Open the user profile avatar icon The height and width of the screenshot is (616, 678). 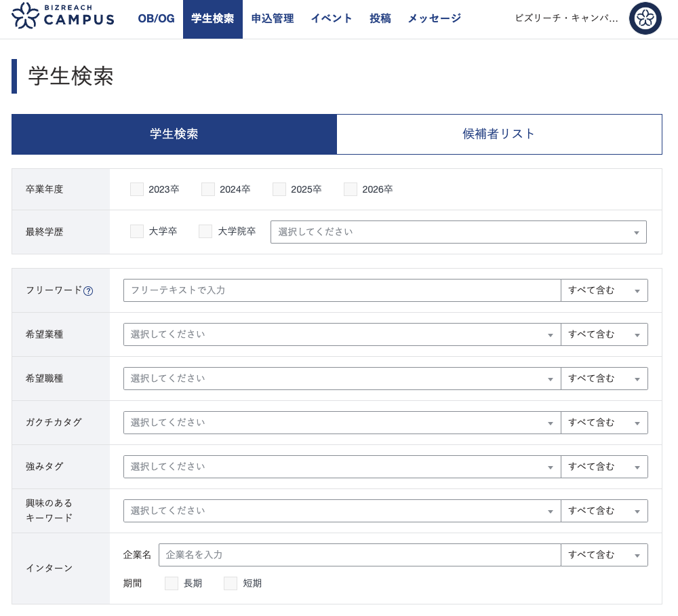[x=645, y=18]
